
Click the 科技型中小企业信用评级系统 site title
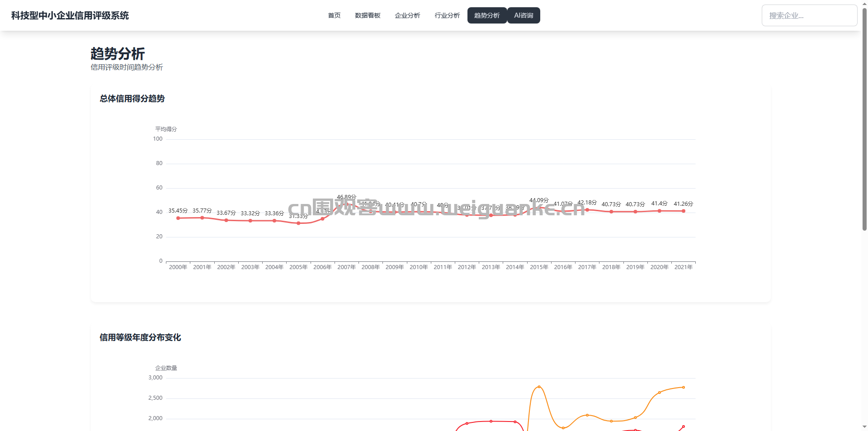coord(70,15)
